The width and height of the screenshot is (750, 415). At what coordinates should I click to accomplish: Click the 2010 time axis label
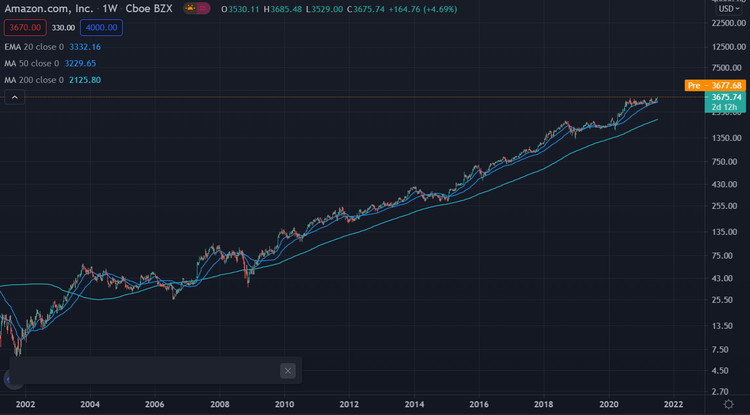(x=285, y=404)
